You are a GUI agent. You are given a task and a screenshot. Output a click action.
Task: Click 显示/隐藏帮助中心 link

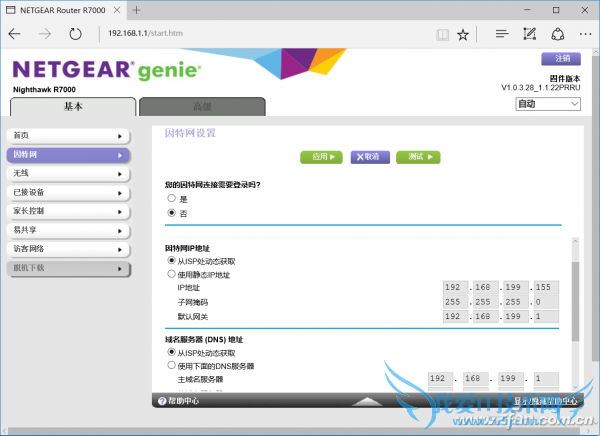[x=545, y=401]
